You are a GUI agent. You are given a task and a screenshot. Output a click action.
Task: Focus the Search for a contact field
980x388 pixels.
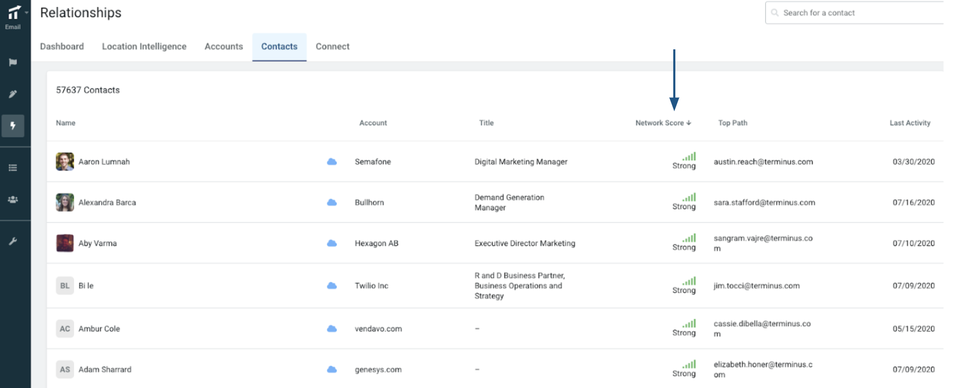coord(854,13)
